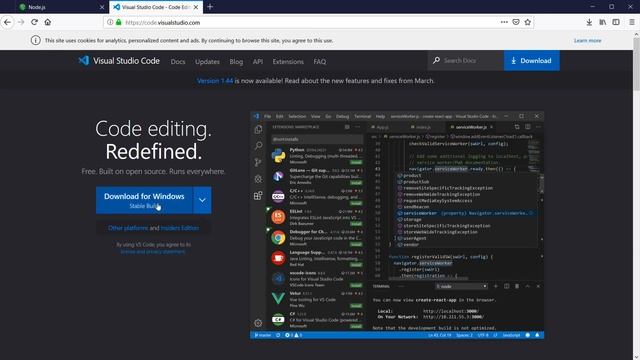This screenshot has width=640, height=360.
Task: Open the Library bookmarks icon
Action: 602,22
